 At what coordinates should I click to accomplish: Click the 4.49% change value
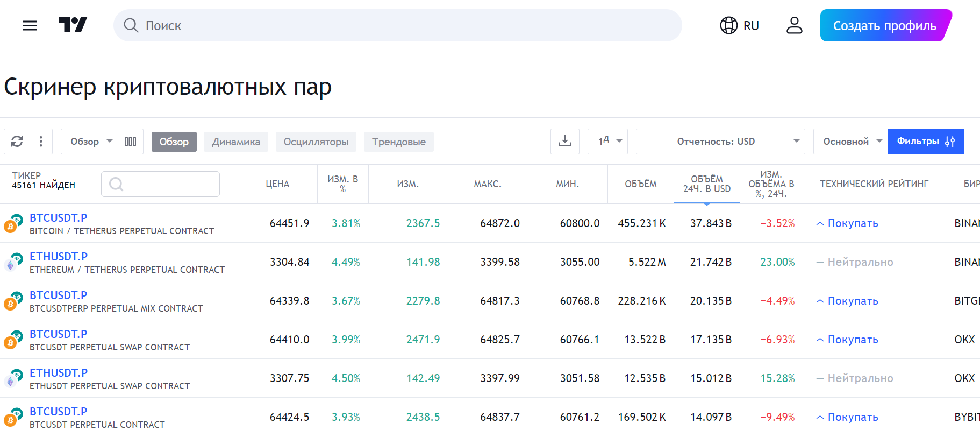click(x=346, y=262)
